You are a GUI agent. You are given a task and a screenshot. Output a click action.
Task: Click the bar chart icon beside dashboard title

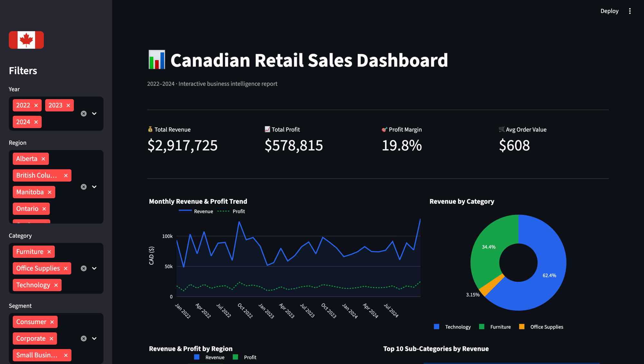[156, 60]
